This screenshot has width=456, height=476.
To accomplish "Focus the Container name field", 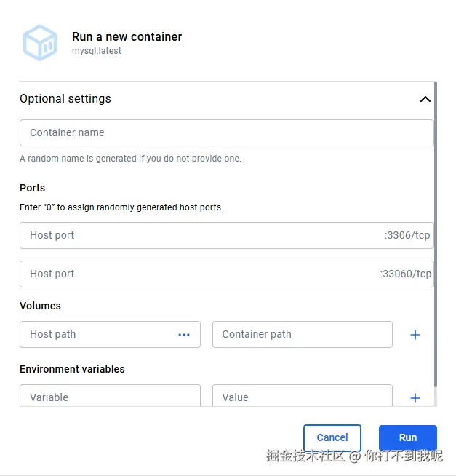I will 225,133.
